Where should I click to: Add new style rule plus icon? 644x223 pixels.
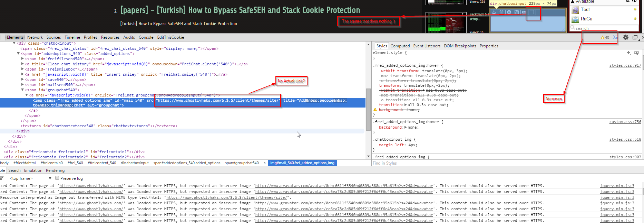pyautogui.click(x=629, y=53)
